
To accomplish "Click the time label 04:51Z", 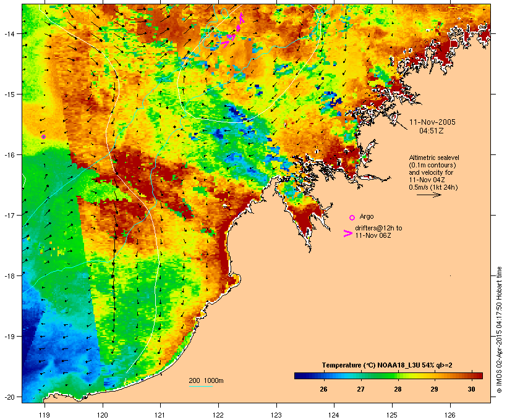I will [x=432, y=131].
